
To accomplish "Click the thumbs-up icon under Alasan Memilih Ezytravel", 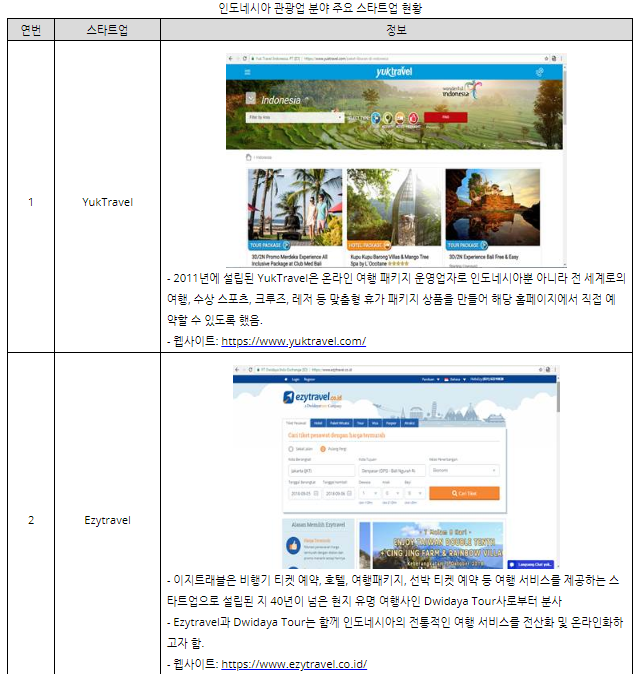I will (293, 545).
